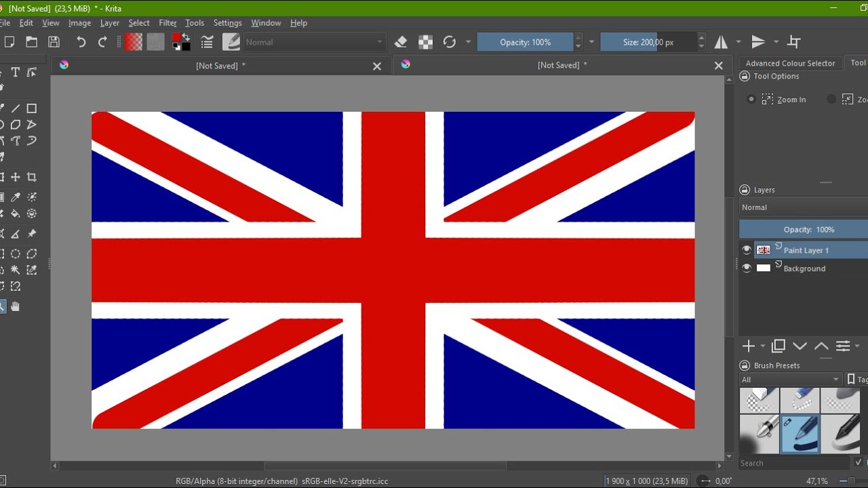Duplicate the current layer
Image resolution: width=868 pixels, height=488 pixels.
pos(778,346)
